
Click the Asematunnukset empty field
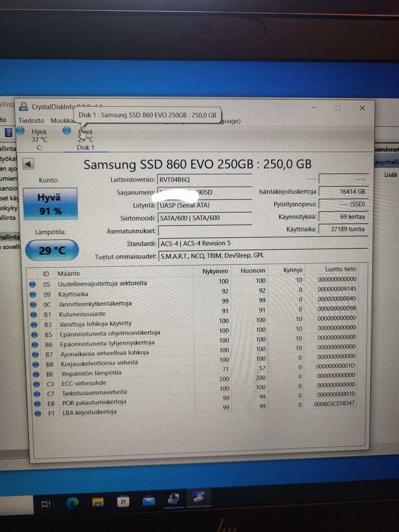[x=205, y=231]
